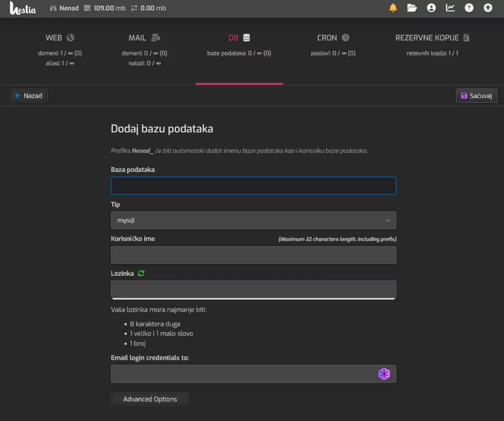Click the bandwidth transfer arrows icon

point(134,8)
